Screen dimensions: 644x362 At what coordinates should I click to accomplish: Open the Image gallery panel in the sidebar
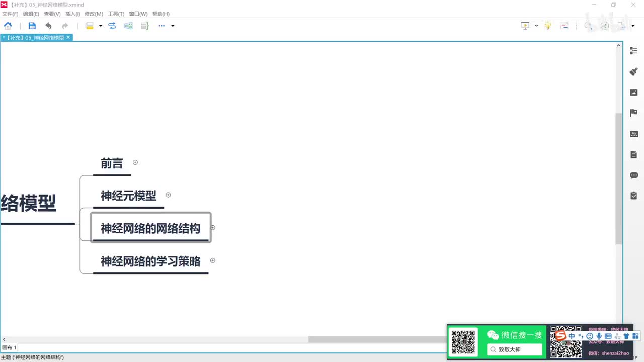click(633, 93)
